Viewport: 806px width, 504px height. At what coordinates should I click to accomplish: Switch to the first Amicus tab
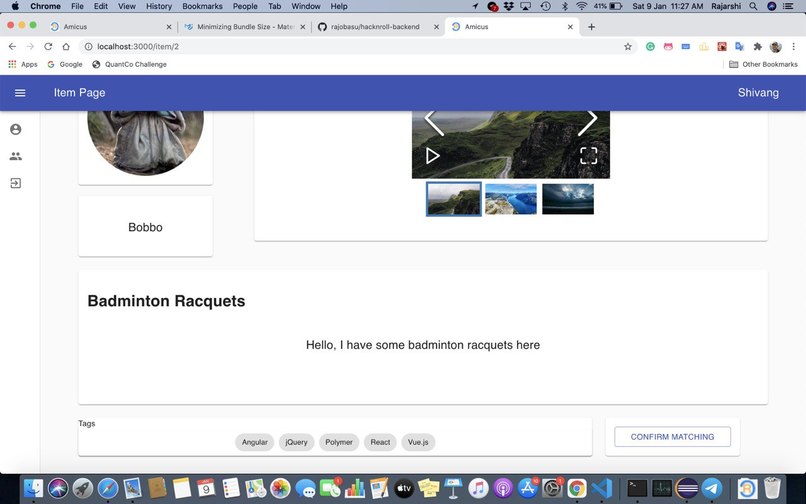pos(112,27)
